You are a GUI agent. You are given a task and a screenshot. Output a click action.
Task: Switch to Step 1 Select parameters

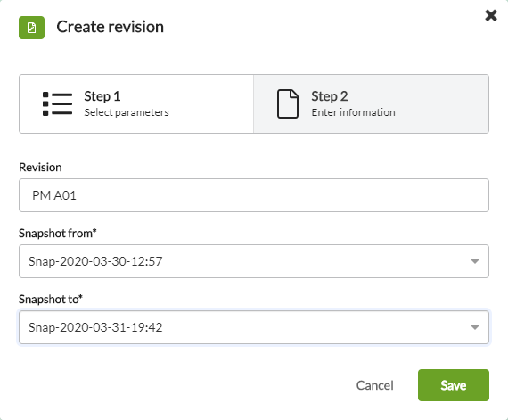(x=136, y=103)
